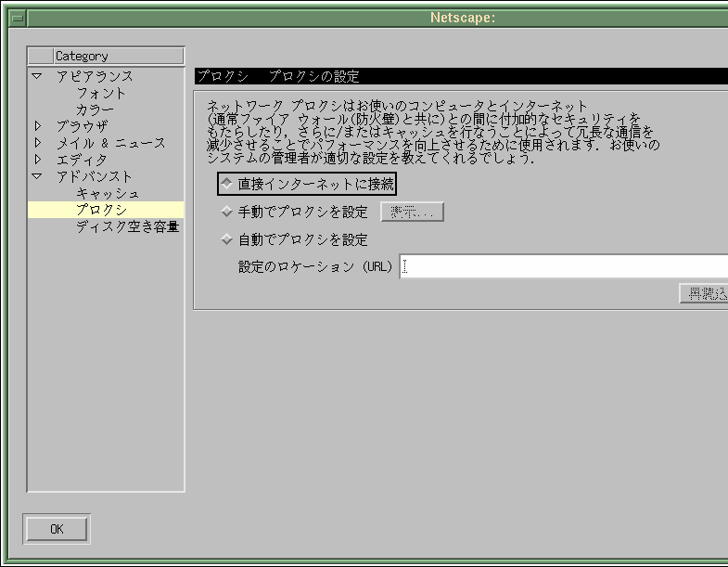Open the フォント preferences page
728x567 pixels.
101,93
